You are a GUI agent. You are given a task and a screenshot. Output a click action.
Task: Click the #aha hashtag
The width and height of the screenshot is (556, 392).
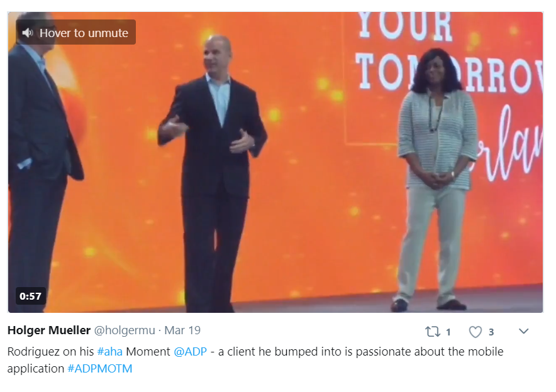coord(109,352)
